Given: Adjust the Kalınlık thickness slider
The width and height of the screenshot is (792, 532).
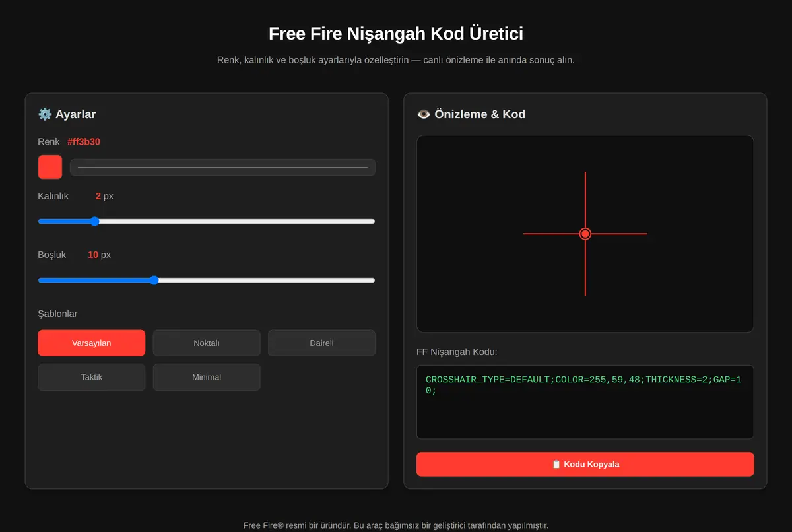Looking at the screenshot, I should point(207,221).
